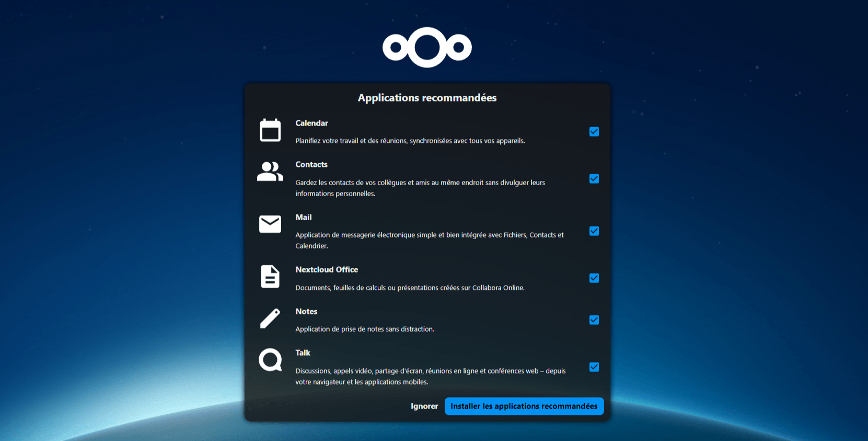Click the Talk chat bubble icon

270,360
